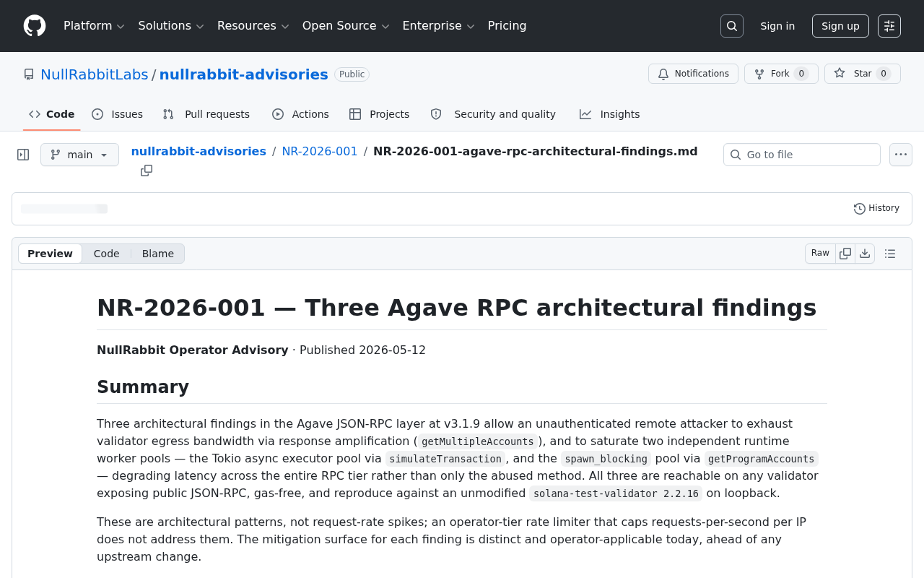Navigate to the NR-2026-001 folder breadcrumb
The height and width of the screenshot is (578, 924).
coord(320,152)
